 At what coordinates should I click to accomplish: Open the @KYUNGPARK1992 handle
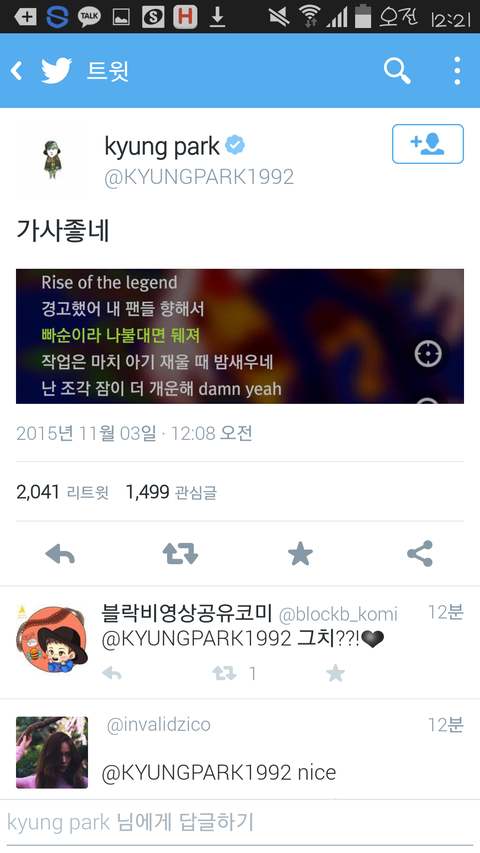click(x=199, y=177)
